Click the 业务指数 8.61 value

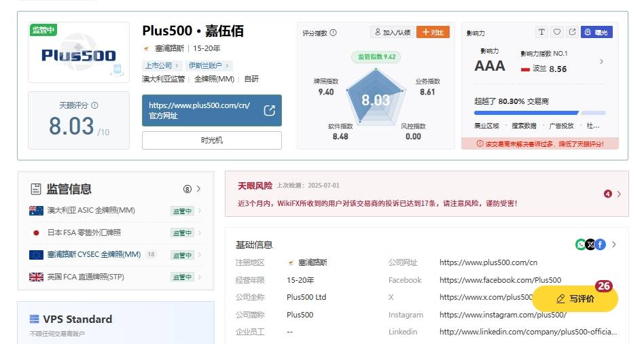click(x=427, y=92)
